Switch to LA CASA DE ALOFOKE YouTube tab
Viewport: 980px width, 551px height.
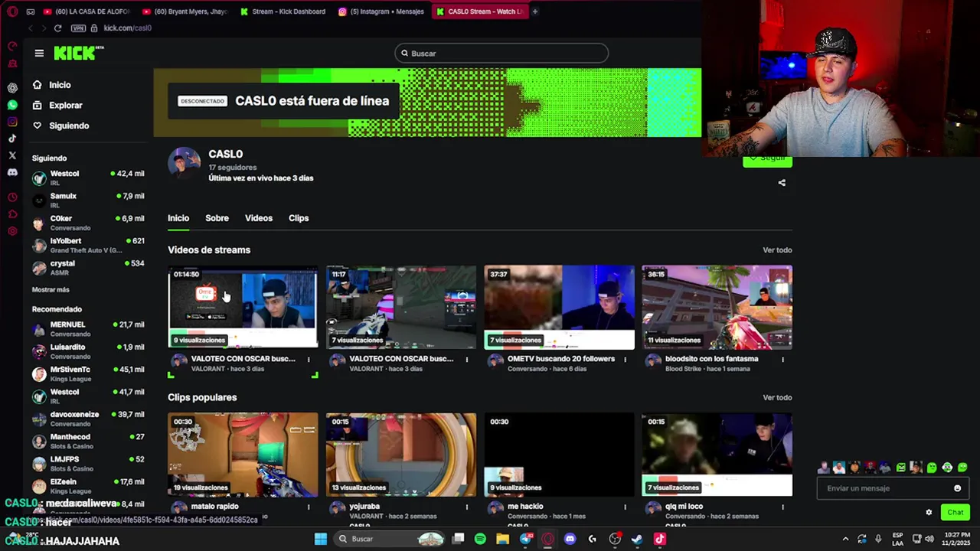(x=87, y=11)
